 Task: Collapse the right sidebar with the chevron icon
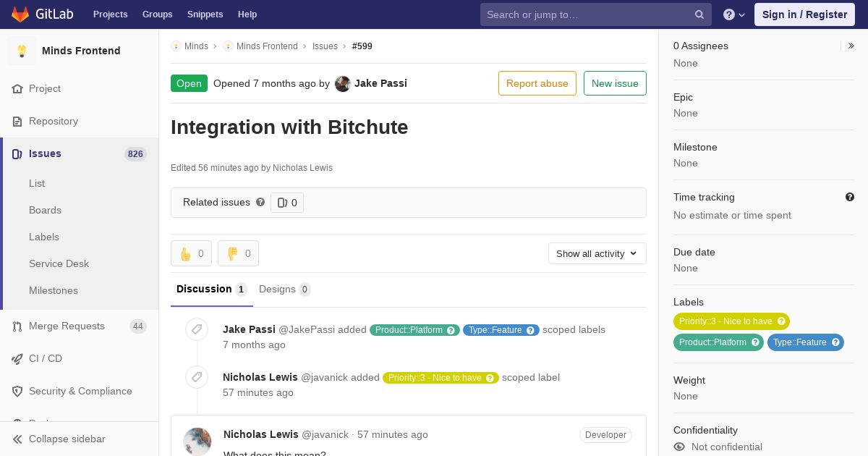851,46
